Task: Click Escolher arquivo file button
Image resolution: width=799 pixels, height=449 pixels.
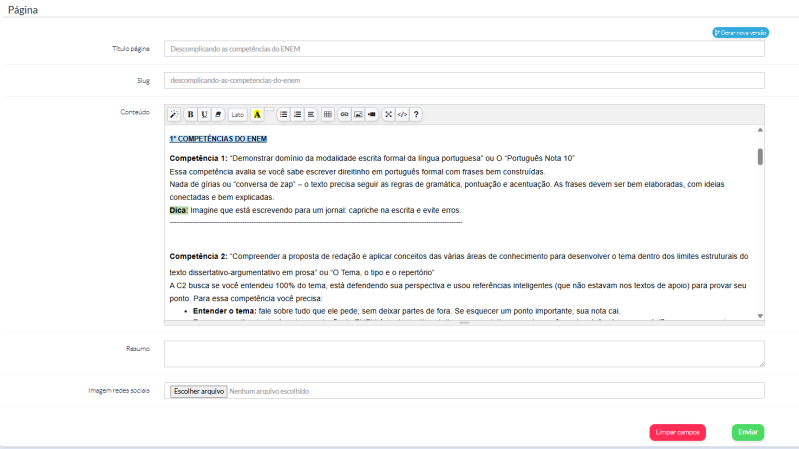Action: coord(199,391)
